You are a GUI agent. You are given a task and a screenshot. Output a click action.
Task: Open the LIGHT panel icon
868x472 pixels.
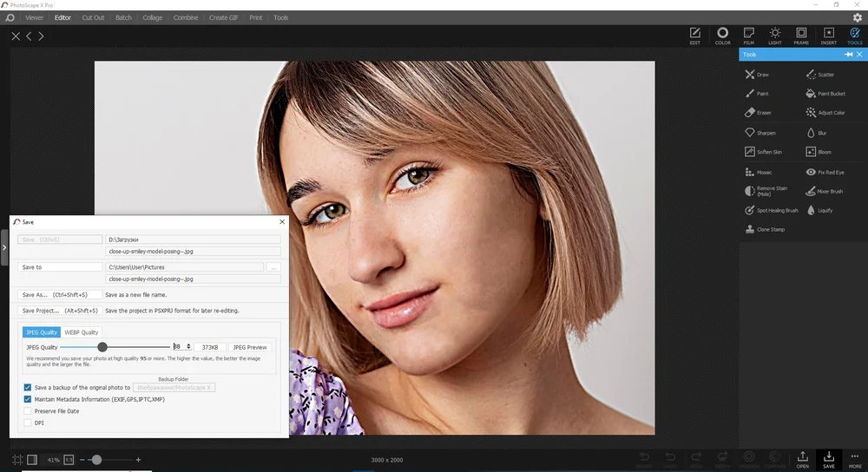point(774,36)
